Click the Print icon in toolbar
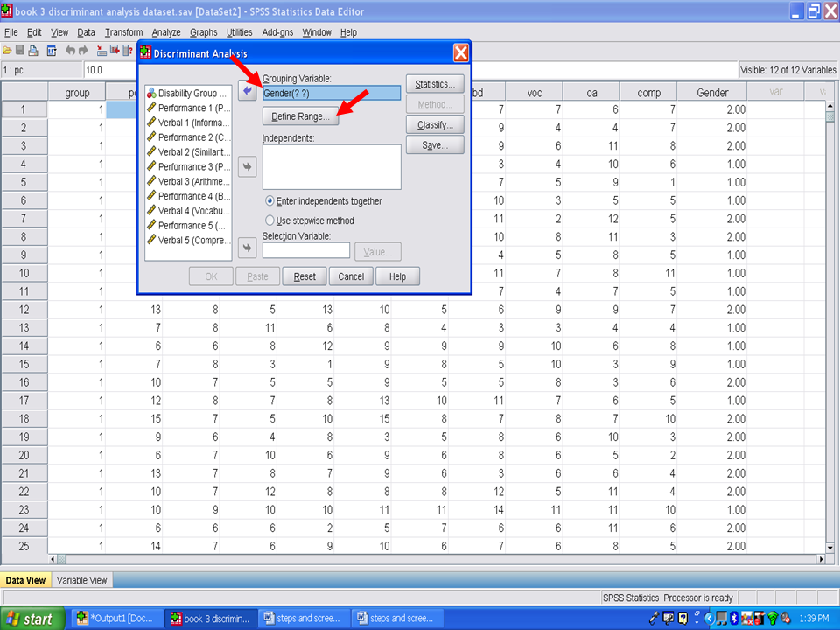Screen dimensions: 840x630 pyautogui.click(x=33, y=51)
